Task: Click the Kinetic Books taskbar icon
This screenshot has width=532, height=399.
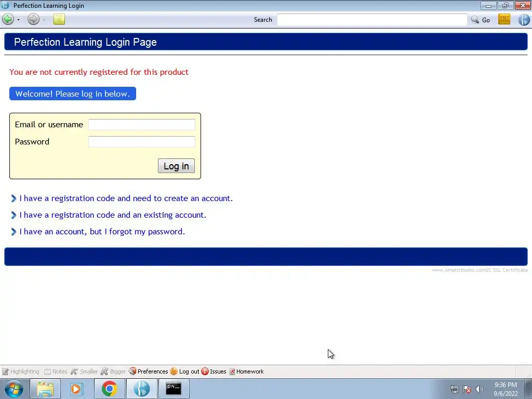Action: pyautogui.click(x=141, y=389)
